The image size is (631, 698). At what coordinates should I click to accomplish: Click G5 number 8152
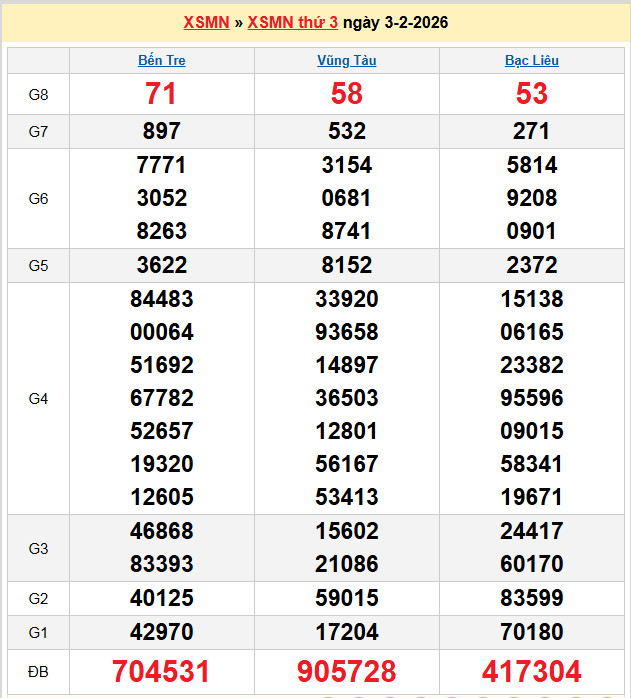[346, 265]
